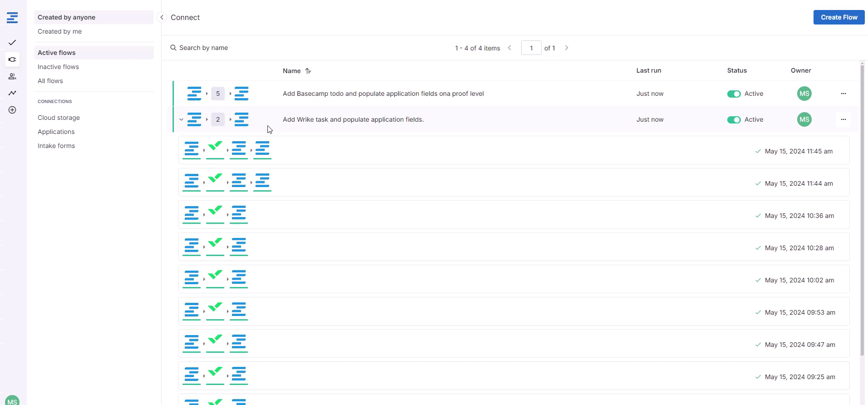Click the MS owner avatar for Basecamp flow
The image size is (868, 405).
click(804, 94)
